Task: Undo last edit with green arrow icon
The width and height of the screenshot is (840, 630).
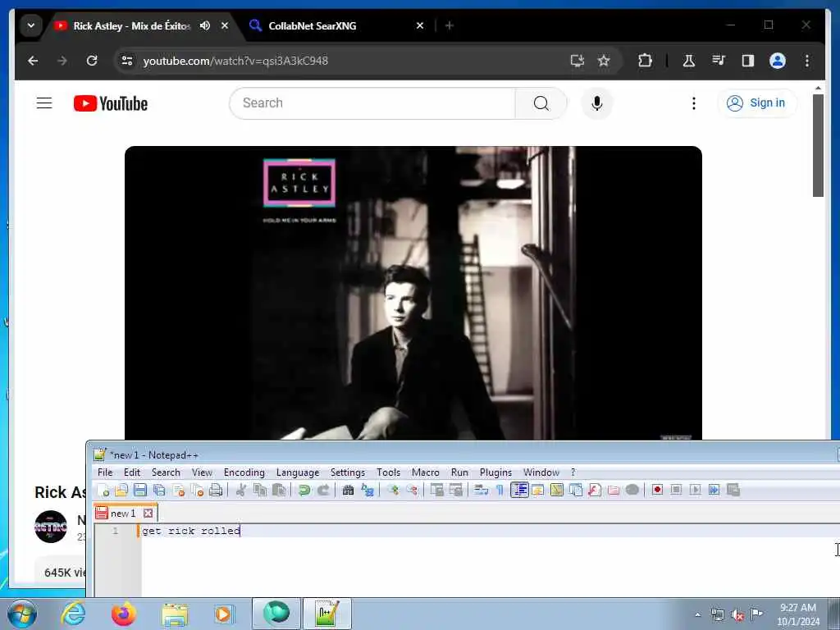Action: pos(304,490)
